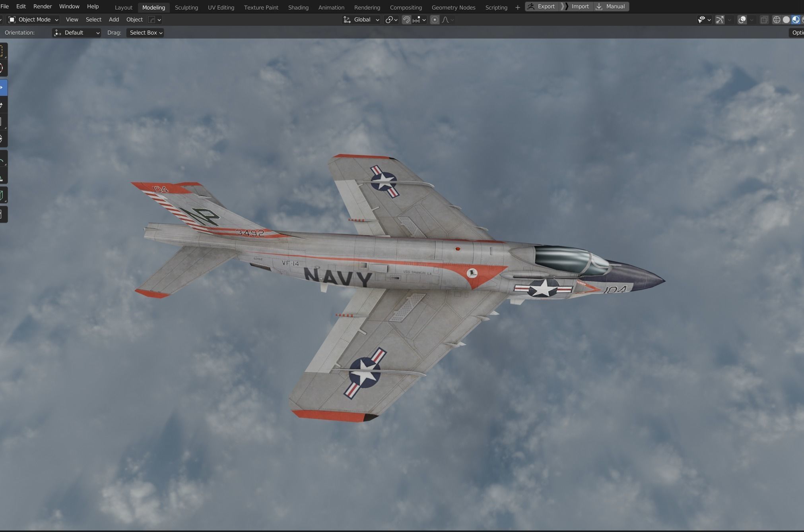The width and height of the screenshot is (804, 532).
Task: Open proportional editing falloff curve menu
Action: click(448, 19)
